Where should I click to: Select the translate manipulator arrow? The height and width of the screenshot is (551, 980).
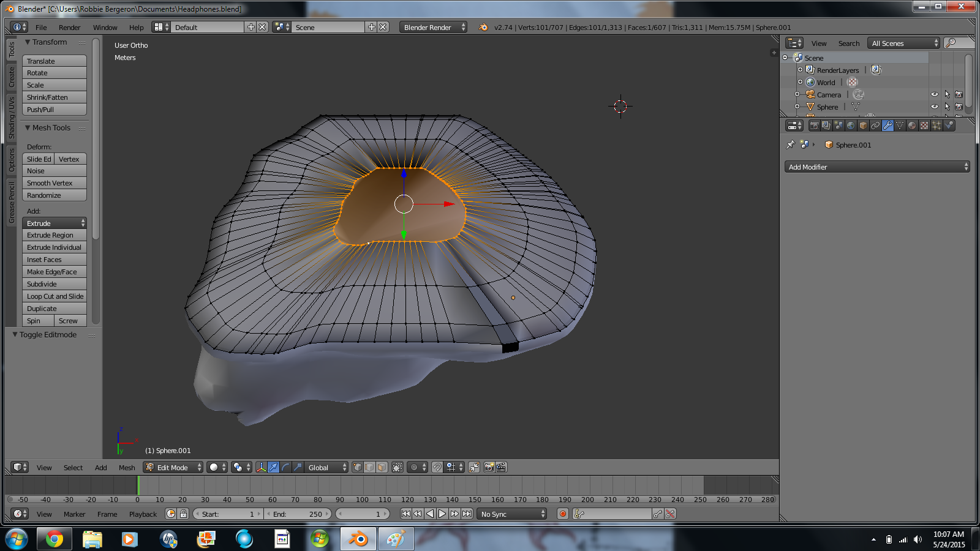click(x=273, y=467)
